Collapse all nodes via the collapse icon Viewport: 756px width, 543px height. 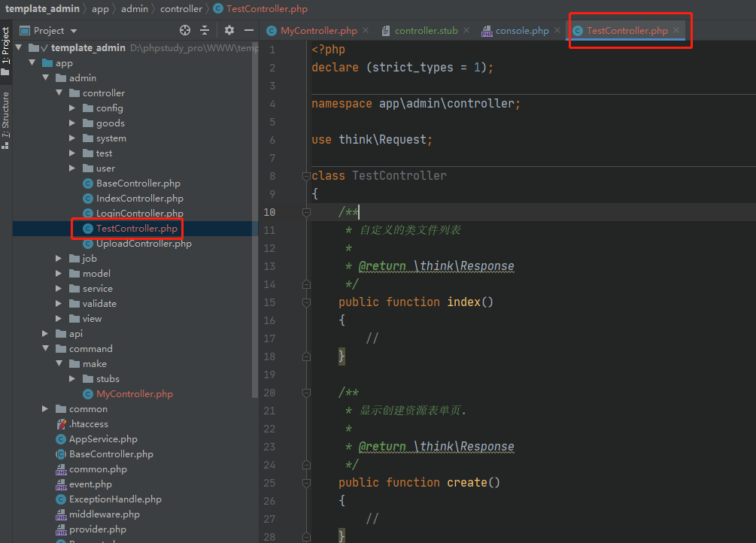click(x=205, y=30)
